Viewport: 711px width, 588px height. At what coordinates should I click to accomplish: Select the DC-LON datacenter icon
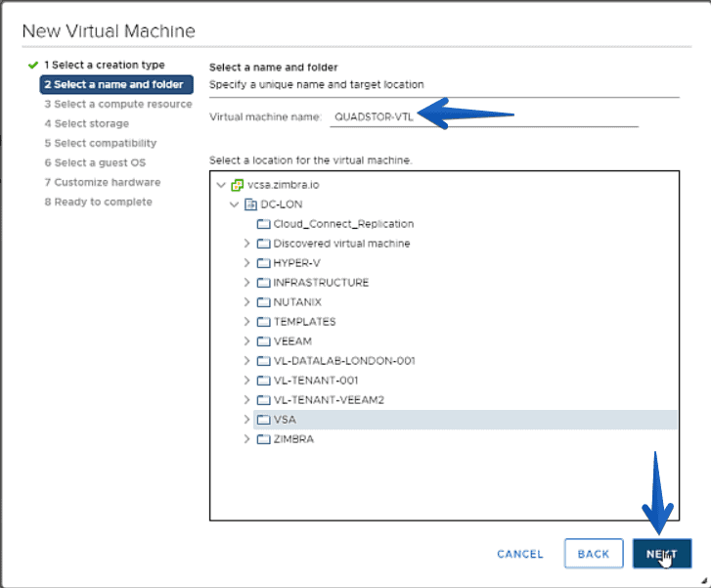pos(250,204)
